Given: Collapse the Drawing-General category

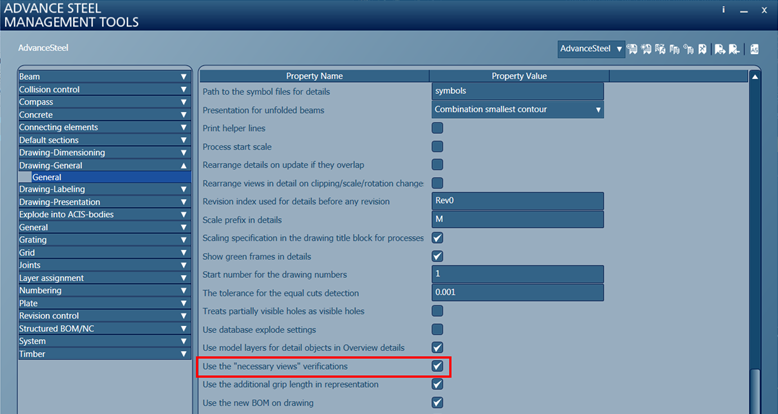Looking at the screenshot, I should coord(105,165).
